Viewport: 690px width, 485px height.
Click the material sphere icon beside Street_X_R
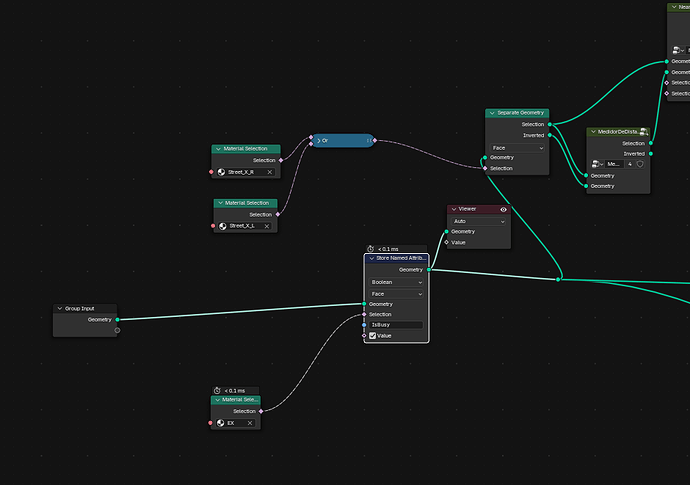click(x=221, y=172)
